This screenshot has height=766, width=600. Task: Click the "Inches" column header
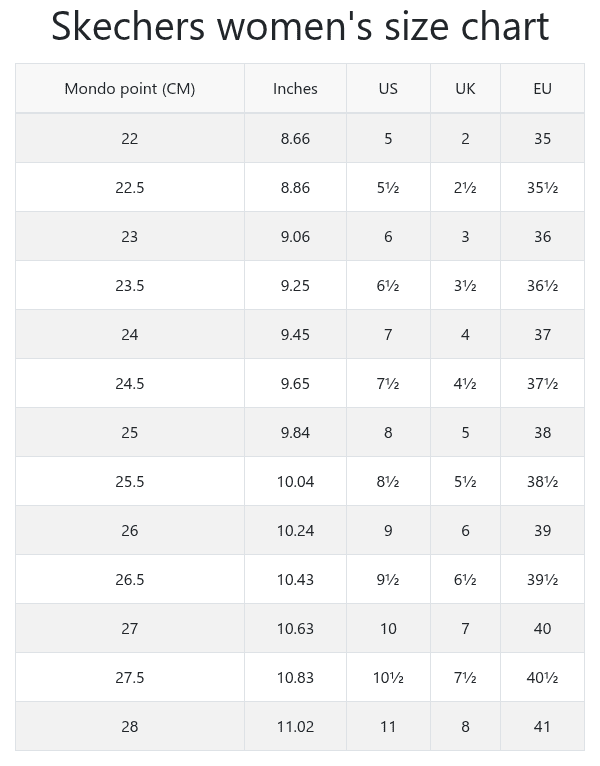click(295, 88)
